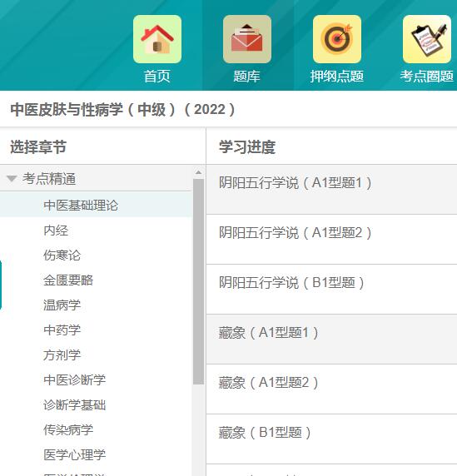Viewport: 457px width, 476px height.
Task: Open 藏象（A1型题2）row
Action: tap(331, 389)
